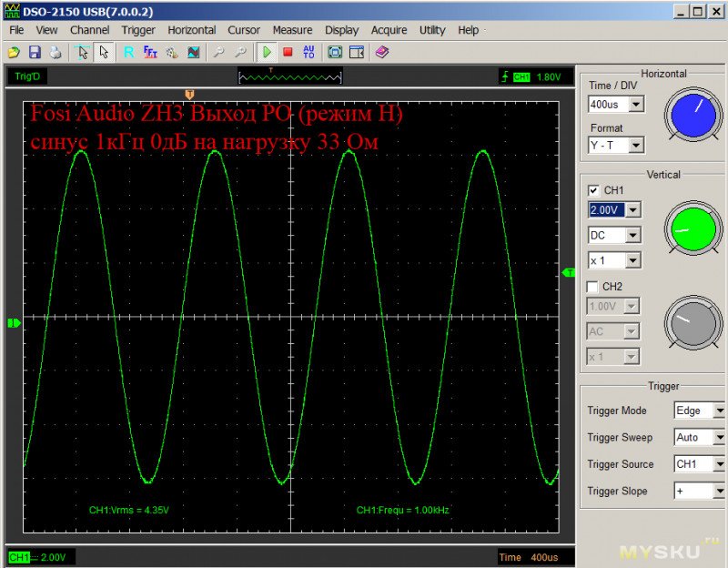Expand the CH1 DC coupling dropdown
This screenshot has width=728, height=568.
633,235
